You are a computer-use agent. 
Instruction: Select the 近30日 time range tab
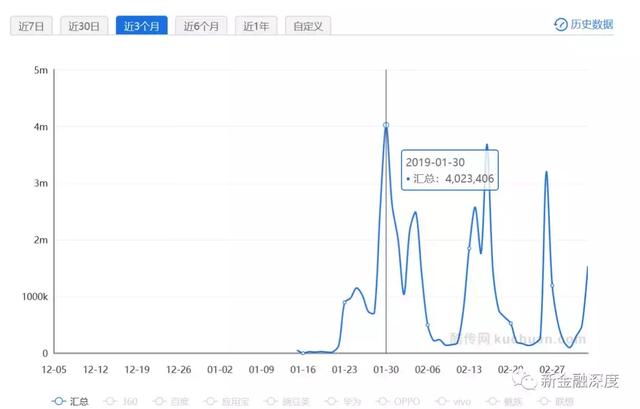pyautogui.click(x=84, y=26)
